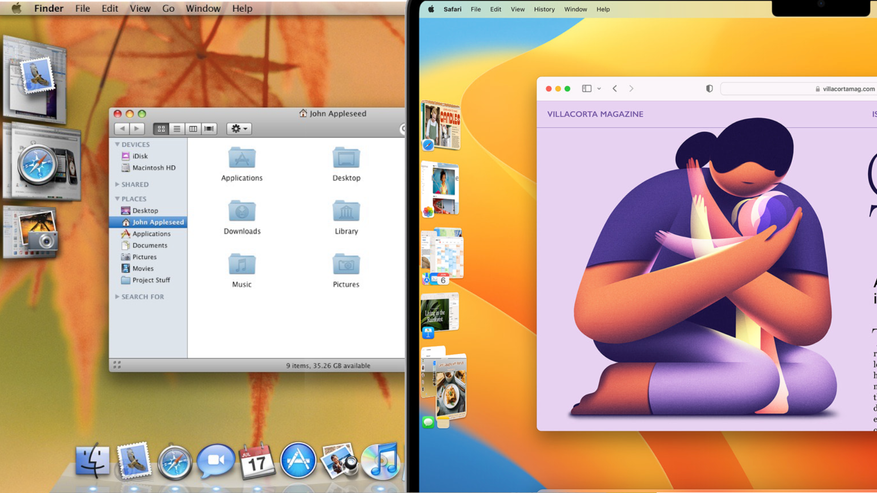This screenshot has width=877, height=493.
Task: Switch to Keynote Stage Manager thumbnail
Action: [440, 315]
